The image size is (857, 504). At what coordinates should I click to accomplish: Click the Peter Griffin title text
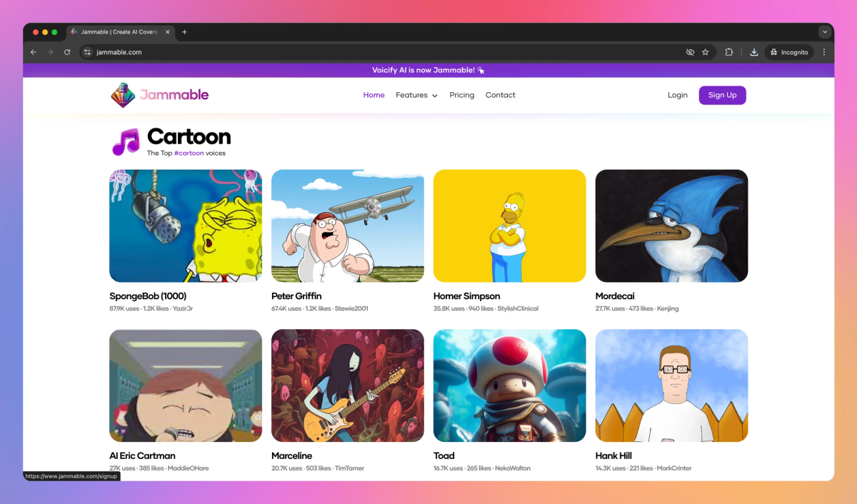point(296,296)
